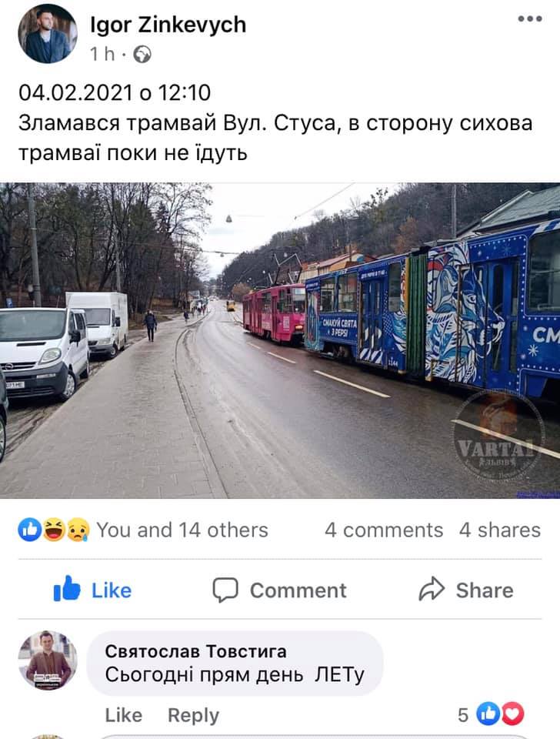The width and height of the screenshot is (560, 739).
Task: Click the blue thumbs-up reaction icon
Action: pos(30,530)
